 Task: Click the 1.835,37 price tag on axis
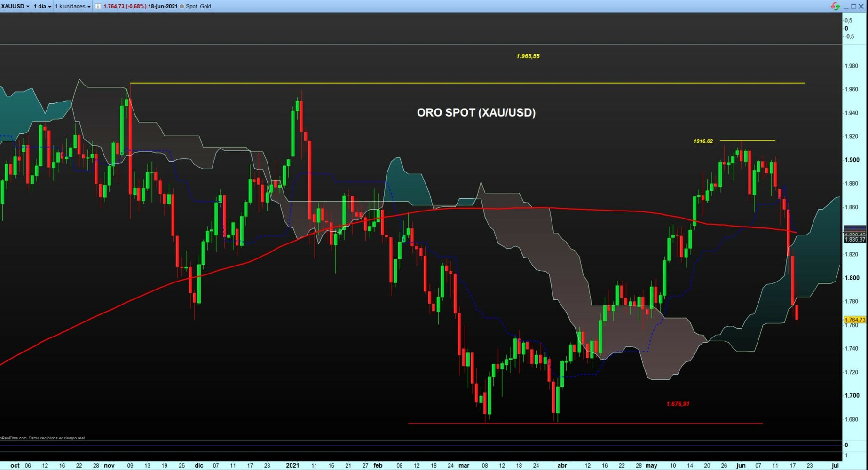(855, 239)
